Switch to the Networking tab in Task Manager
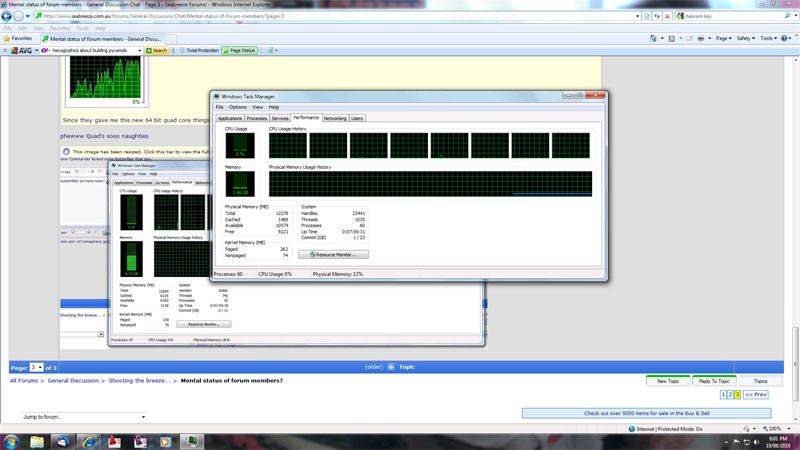The width and height of the screenshot is (800, 450). (334, 118)
